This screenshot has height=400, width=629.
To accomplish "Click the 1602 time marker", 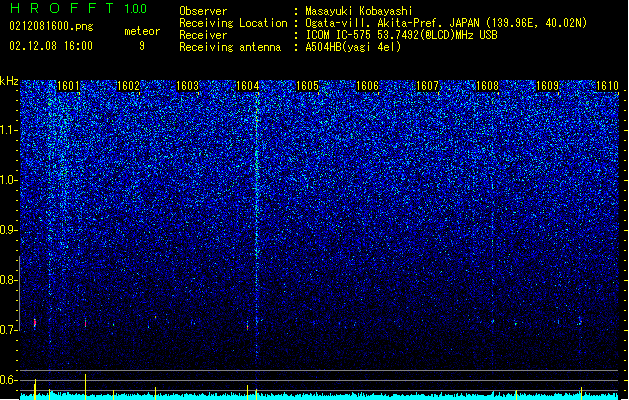I will pyautogui.click(x=128, y=86).
